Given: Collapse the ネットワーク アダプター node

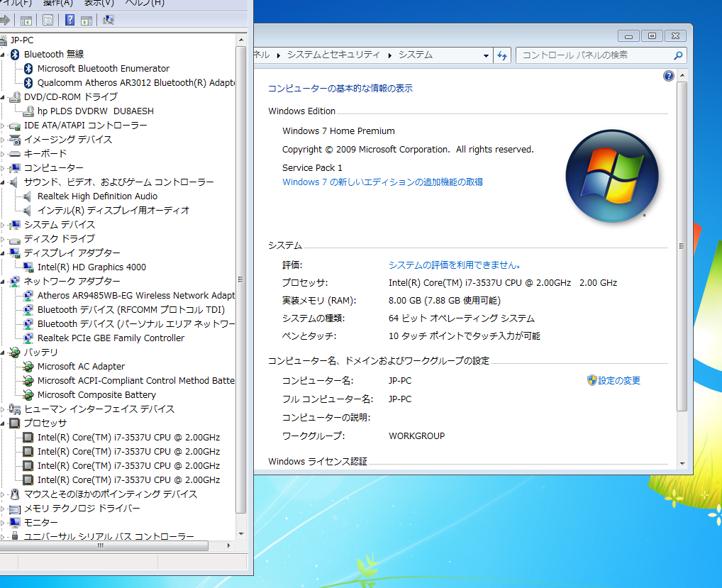Looking at the screenshot, I should click(3, 282).
